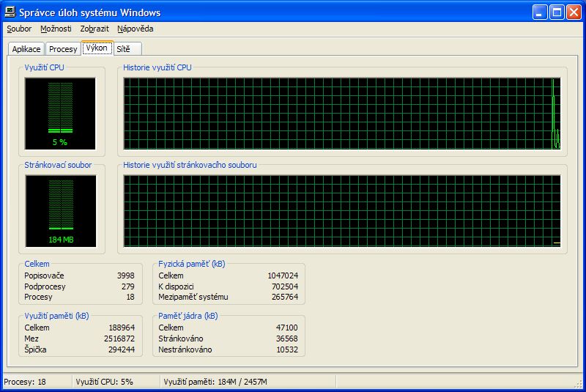Image resolution: width=586 pixels, height=392 pixels.
Task: Minimize the Task Manager window
Action: [x=539, y=12]
